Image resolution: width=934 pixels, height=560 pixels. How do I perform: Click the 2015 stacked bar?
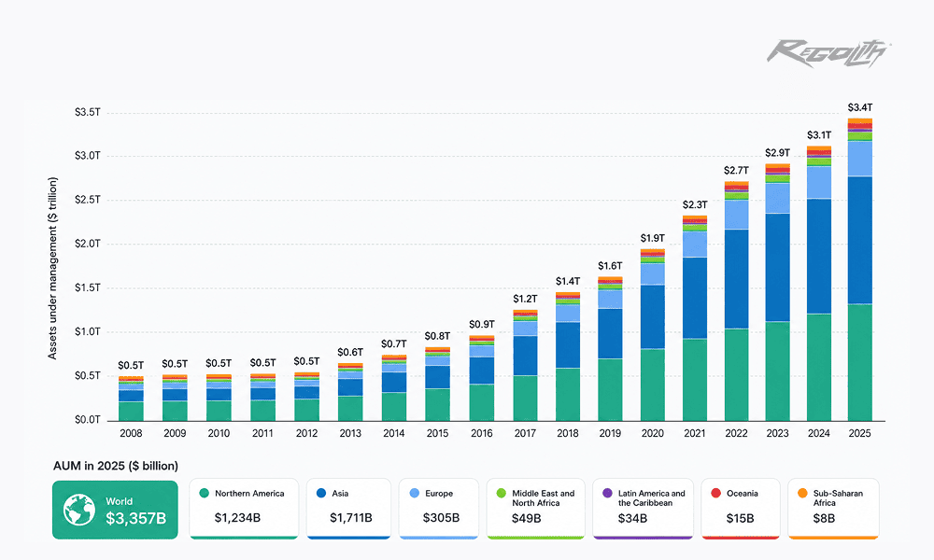pos(438,384)
